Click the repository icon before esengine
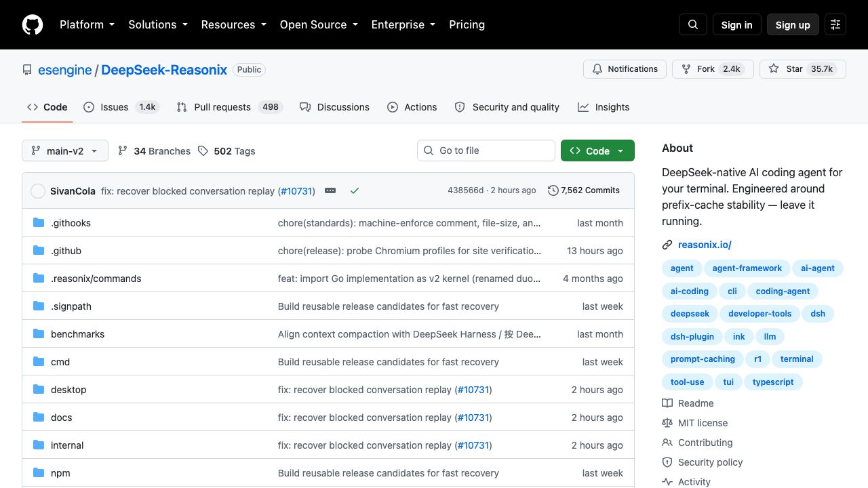The height and width of the screenshot is (488, 868). coord(27,70)
